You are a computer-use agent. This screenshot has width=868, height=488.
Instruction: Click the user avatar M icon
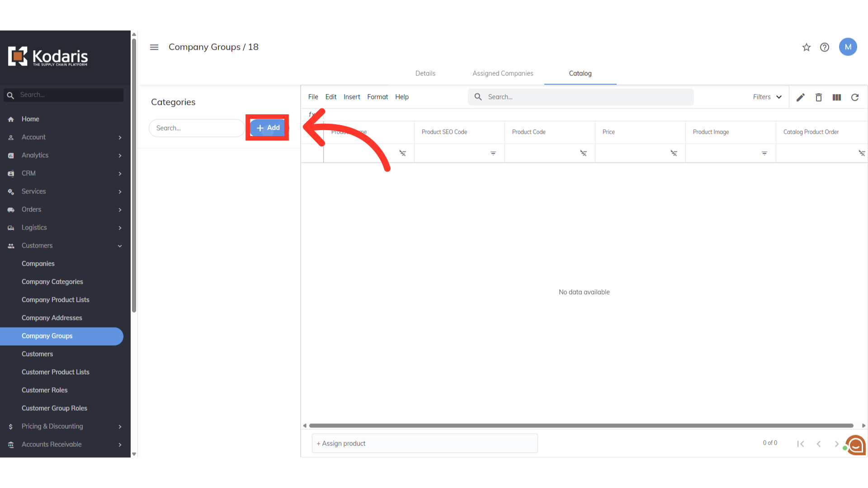tap(848, 47)
